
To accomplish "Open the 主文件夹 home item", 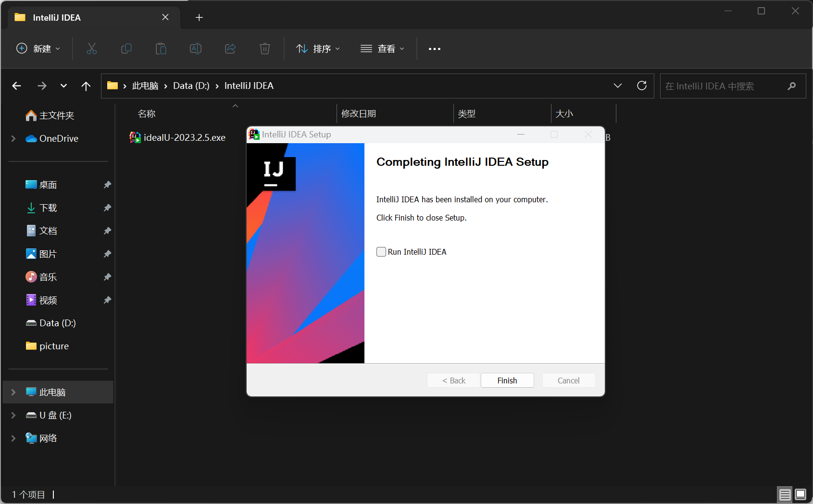I will [x=50, y=115].
